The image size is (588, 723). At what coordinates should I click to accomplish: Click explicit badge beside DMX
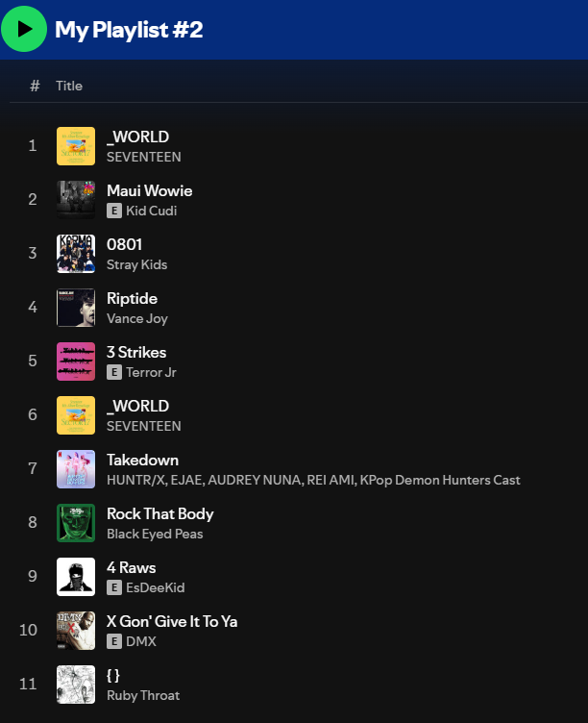(x=114, y=642)
